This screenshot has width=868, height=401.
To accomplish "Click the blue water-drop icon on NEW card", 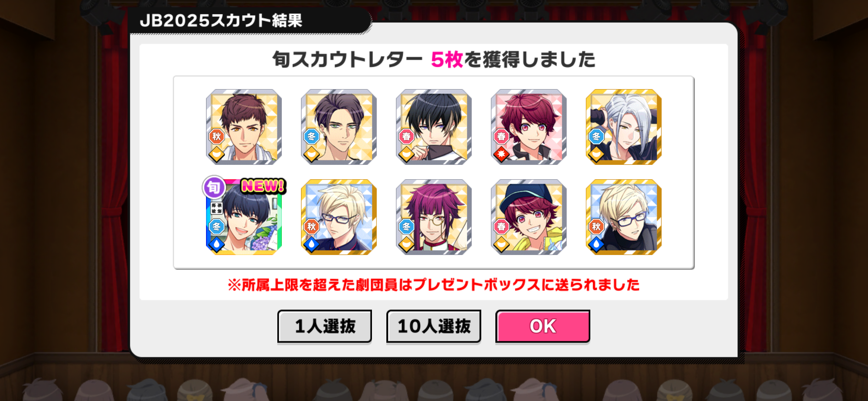I will [x=217, y=244].
